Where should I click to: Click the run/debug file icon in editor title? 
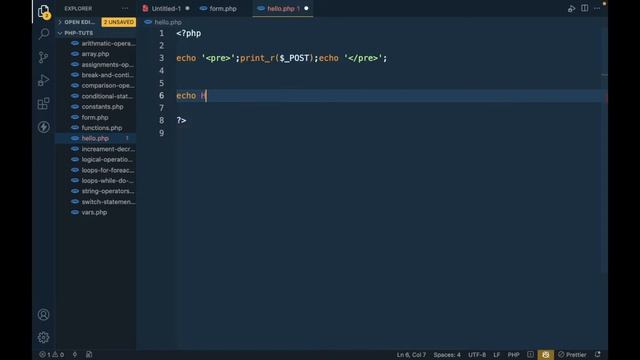click(x=571, y=9)
